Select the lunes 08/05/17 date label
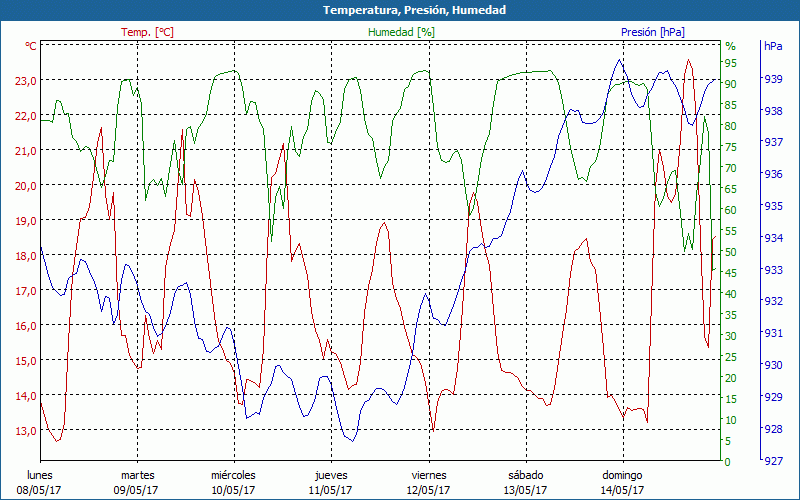Image resolution: width=800 pixels, height=500 pixels. (40, 482)
